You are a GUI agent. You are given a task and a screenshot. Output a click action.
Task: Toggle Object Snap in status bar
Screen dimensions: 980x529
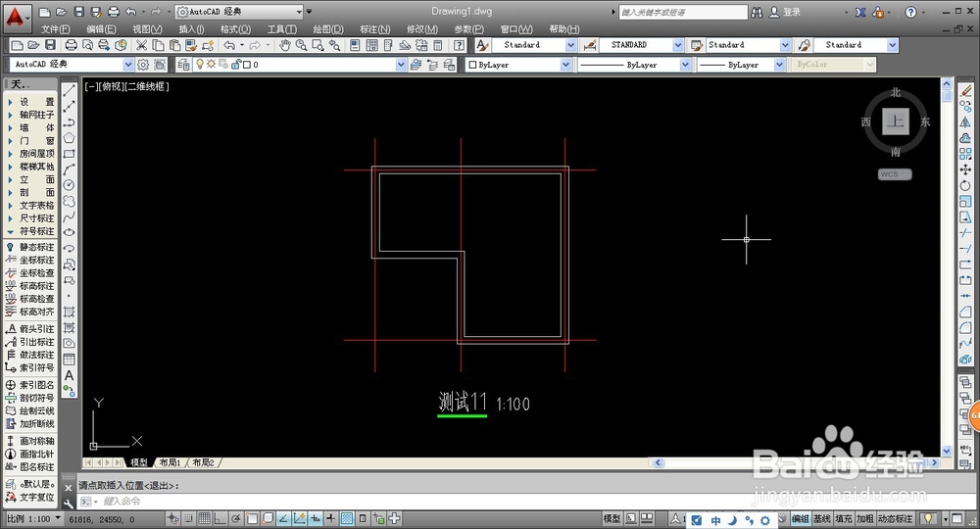(252, 518)
